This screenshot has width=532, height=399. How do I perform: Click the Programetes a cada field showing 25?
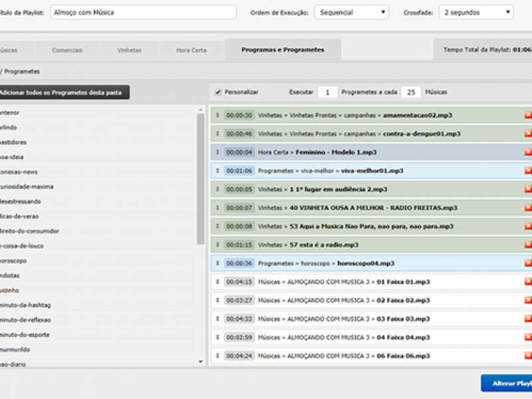click(411, 92)
